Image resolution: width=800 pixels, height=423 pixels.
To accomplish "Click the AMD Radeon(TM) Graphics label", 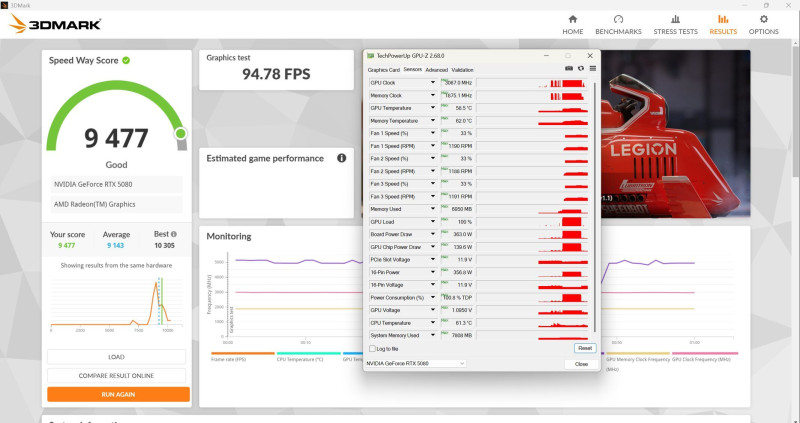I will [116, 204].
